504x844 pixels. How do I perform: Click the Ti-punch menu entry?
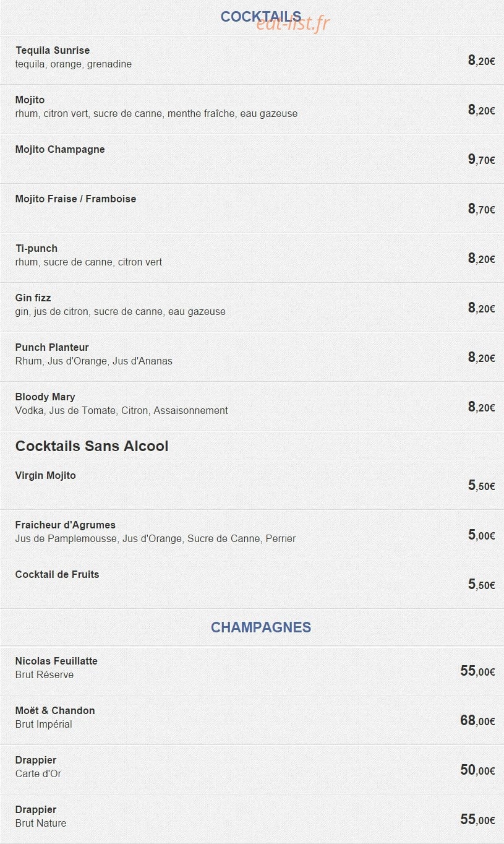click(252, 258)
